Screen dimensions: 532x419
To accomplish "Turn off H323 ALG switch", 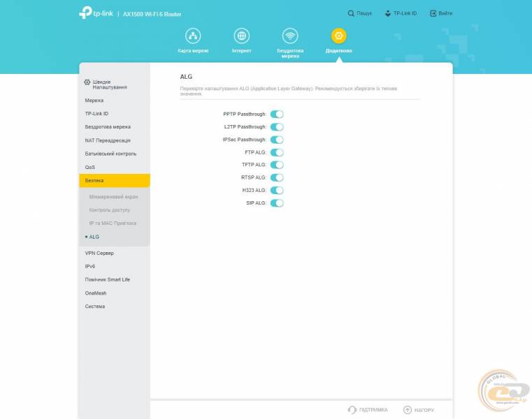I will [x=277, y=190].
